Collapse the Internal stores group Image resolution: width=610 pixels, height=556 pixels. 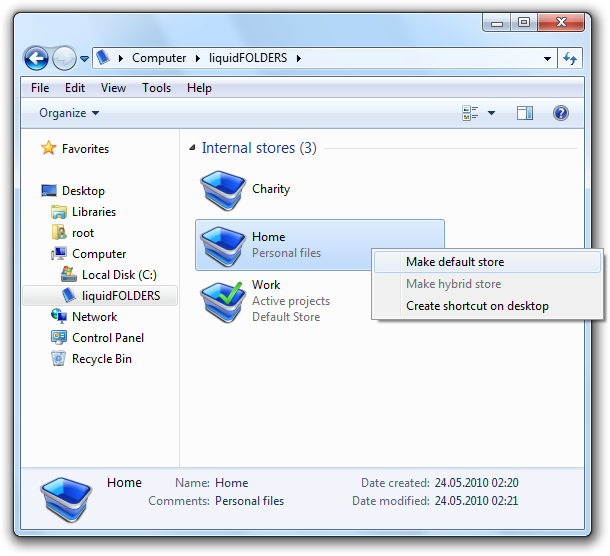192,148
